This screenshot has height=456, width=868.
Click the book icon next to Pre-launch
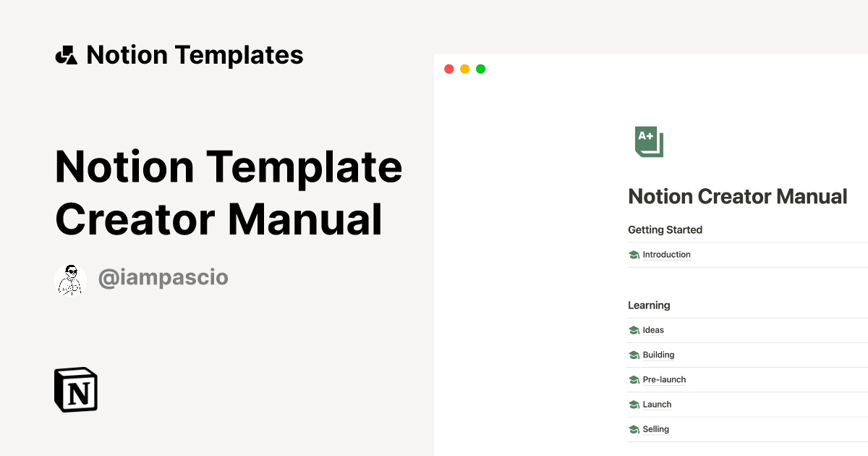point(633,379)
